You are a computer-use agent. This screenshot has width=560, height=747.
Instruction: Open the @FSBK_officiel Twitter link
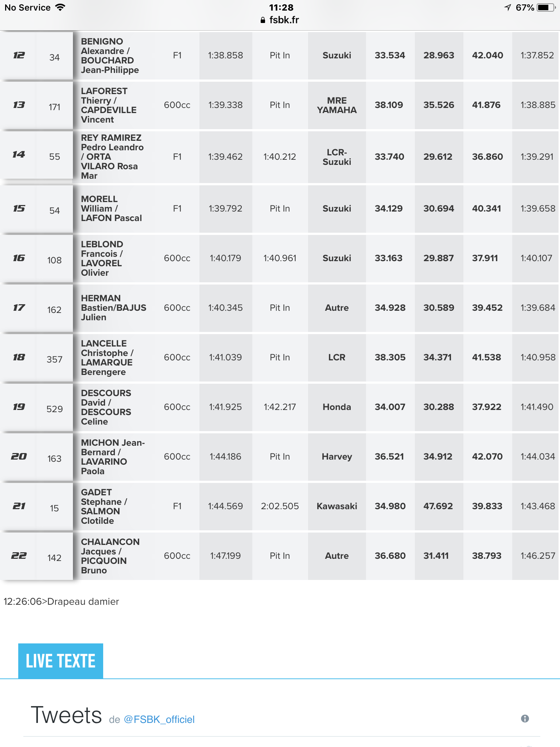159,719
